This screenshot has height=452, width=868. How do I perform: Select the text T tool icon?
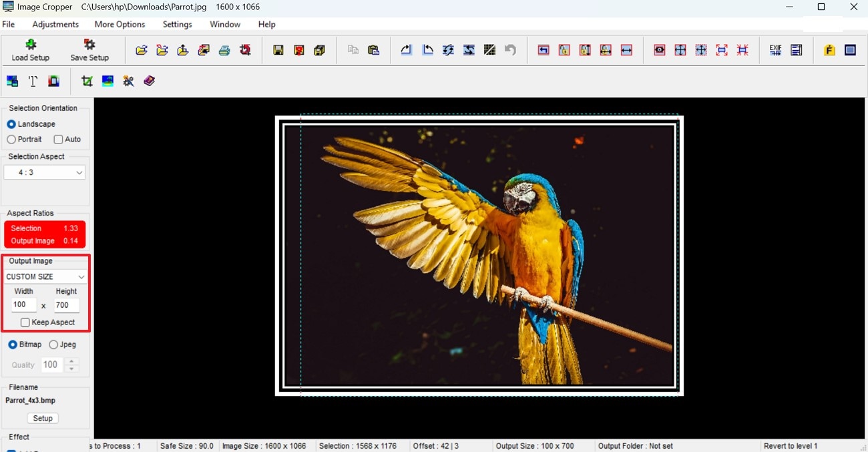coord(33,81)
